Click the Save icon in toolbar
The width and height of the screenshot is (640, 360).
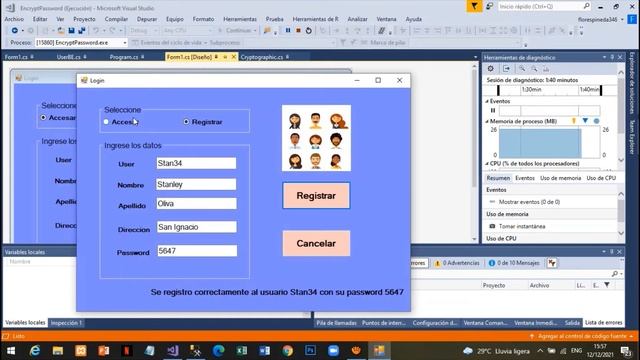coord(71,31)
